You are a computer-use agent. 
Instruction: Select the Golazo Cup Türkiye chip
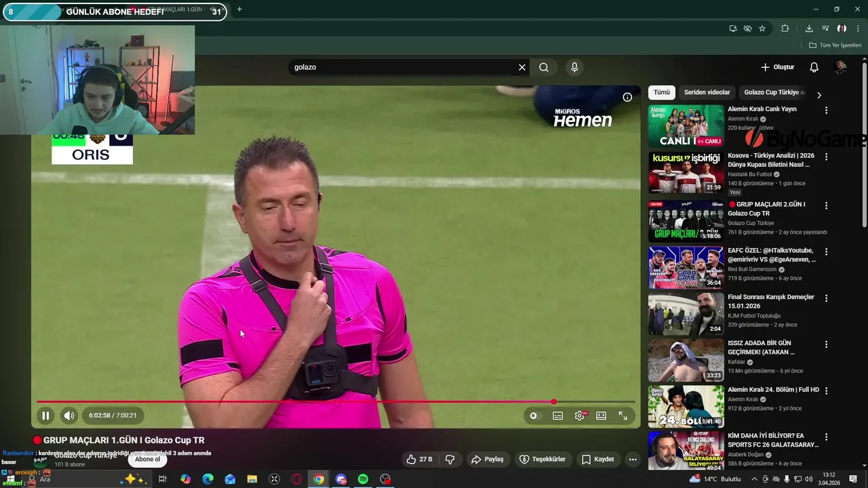pos(773,92)
